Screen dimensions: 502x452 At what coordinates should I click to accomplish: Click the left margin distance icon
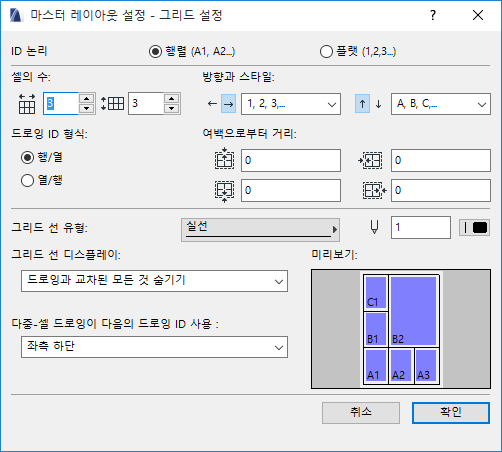click(370, 161)
